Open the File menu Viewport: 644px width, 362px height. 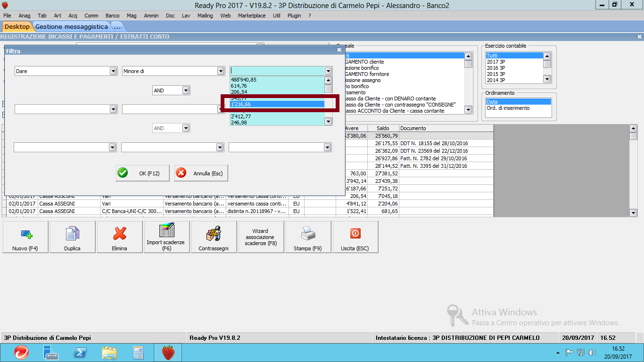pos(7,16)
